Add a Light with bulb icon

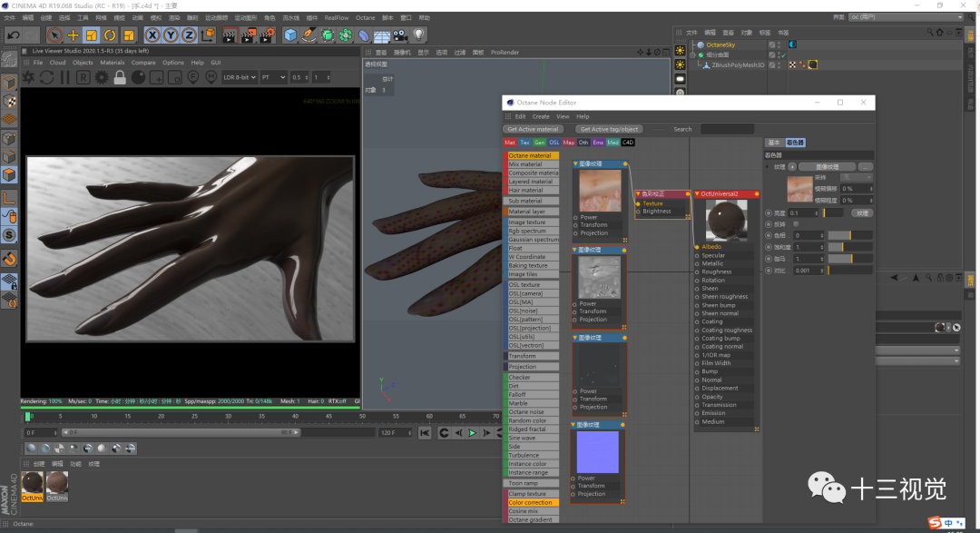418,35
